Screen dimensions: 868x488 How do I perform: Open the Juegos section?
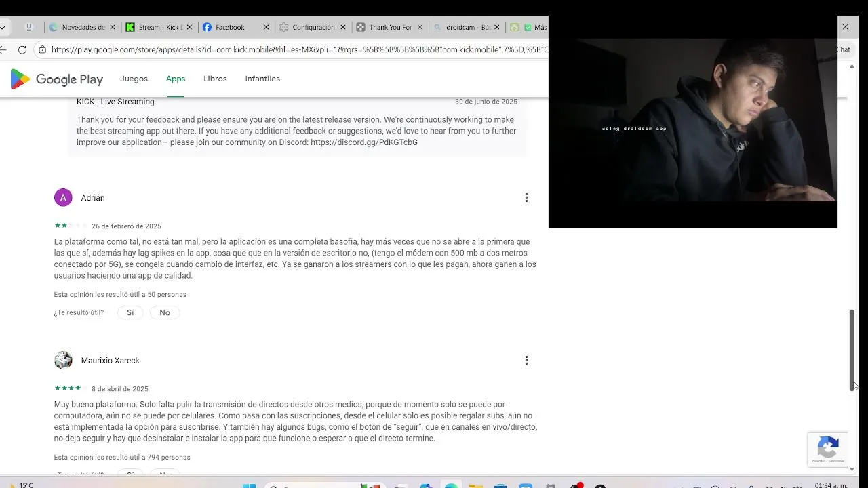(x=134, y=79)
